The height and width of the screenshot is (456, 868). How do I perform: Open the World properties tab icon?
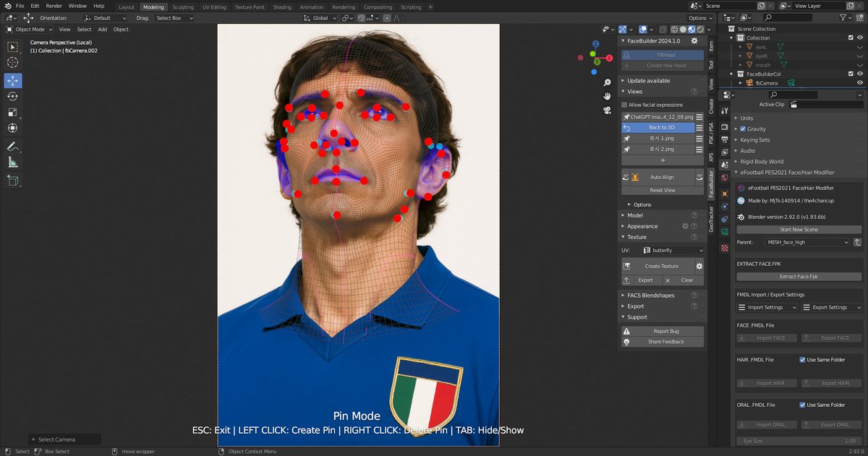click(x=725, y=178)
